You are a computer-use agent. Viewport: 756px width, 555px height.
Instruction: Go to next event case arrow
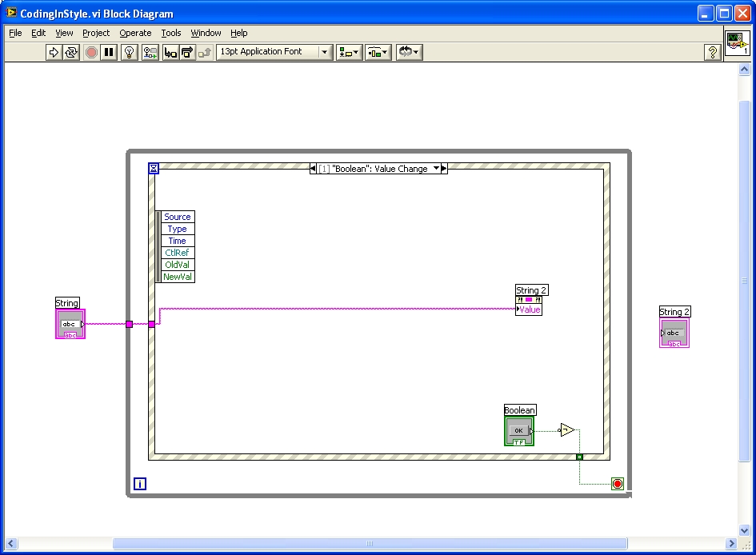[445, 169]
